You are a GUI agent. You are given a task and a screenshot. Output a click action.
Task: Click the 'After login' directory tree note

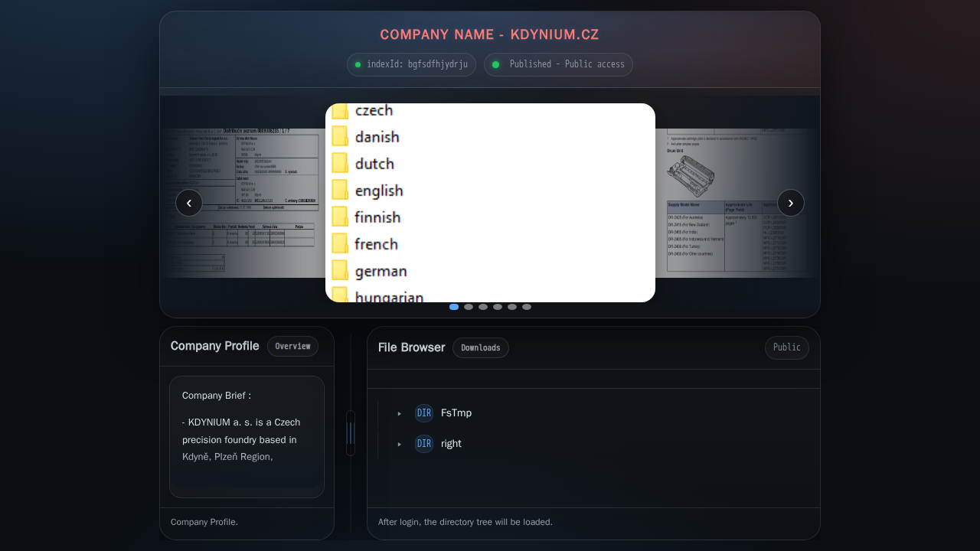click(x=465, y=522)
